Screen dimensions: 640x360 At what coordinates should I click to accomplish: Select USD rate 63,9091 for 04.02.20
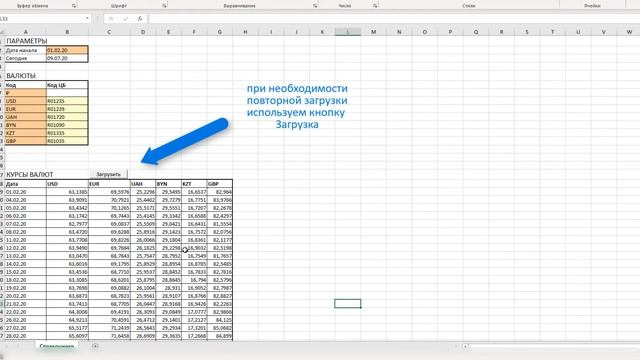[67, 200]
